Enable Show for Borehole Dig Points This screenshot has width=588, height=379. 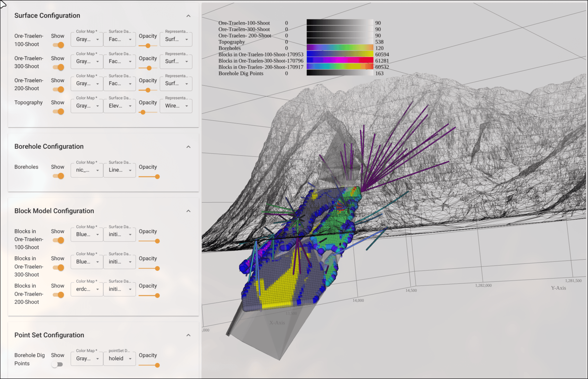point(57,365)
